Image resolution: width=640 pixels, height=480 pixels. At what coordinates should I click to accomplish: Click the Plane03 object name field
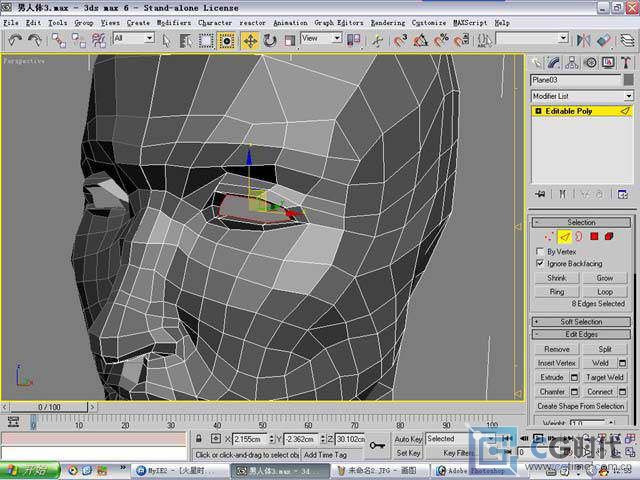pyautogui.click(x=576, y=80)
